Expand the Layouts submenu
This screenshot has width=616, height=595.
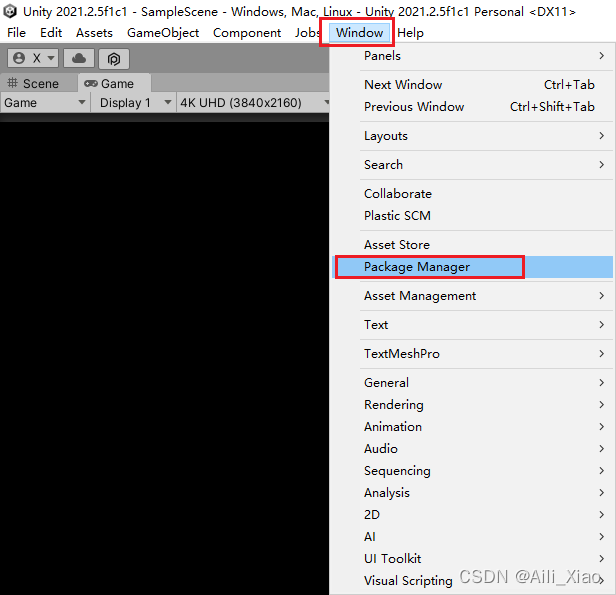pyautogui.click(x=473, y=136)
